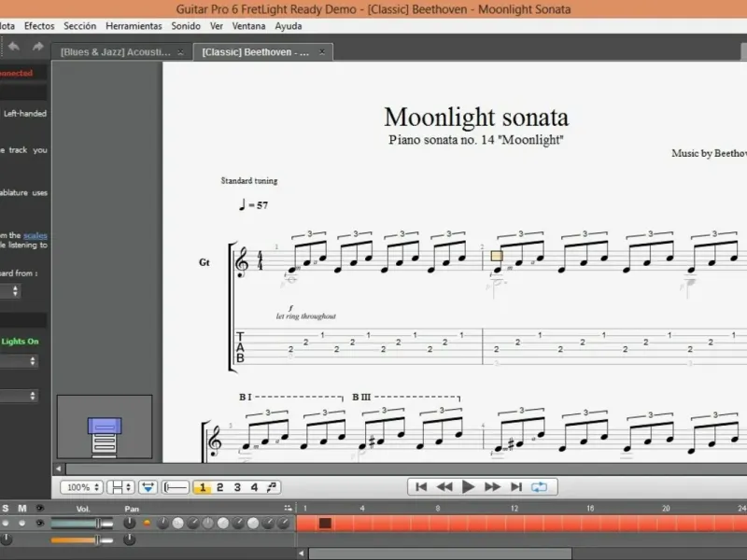Click the green 'Lights On' label
Image resolution: width=747 pixels, height=560 pixels.
click(x=20, y=342)
